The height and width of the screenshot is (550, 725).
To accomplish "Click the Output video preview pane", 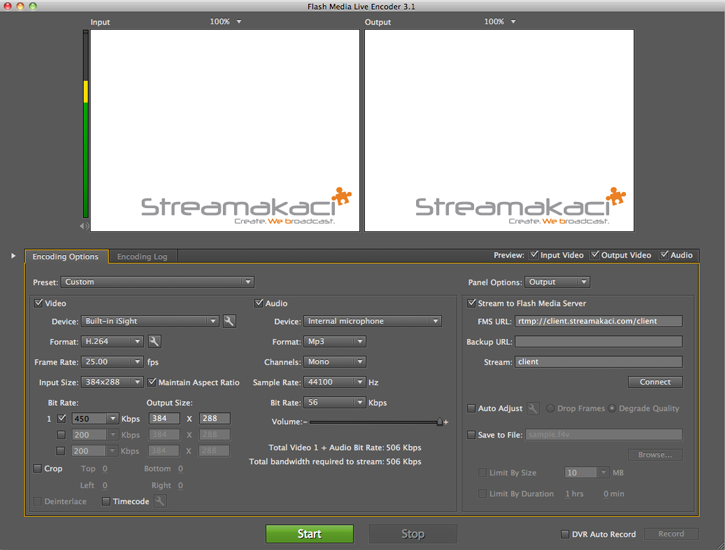I will [499, 130].
